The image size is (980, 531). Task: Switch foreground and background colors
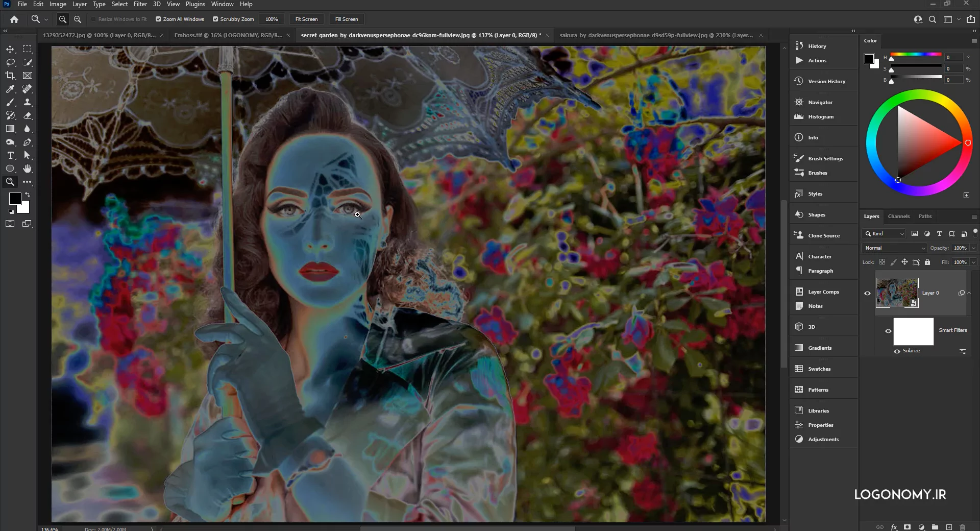28,195
